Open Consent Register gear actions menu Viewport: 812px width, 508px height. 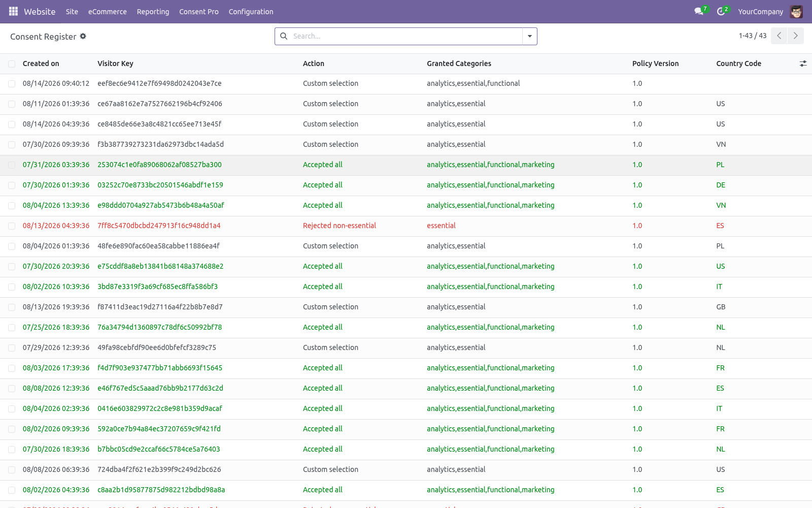(x=83, y=36)
